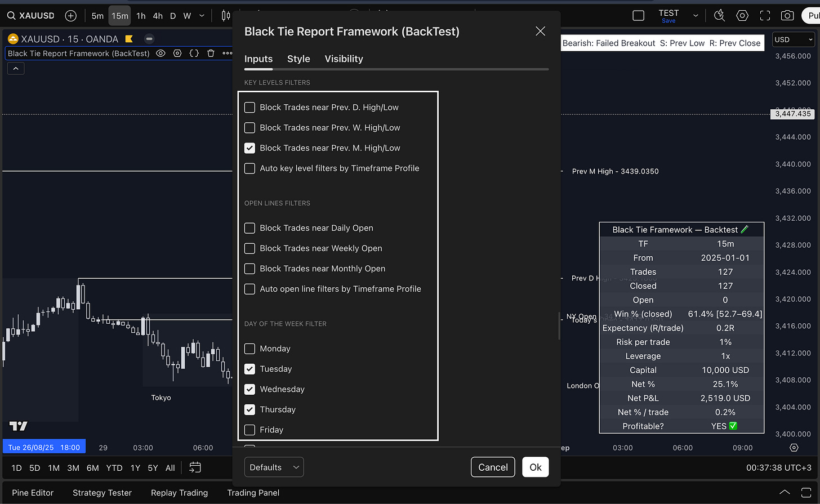Click the dialog's vertical scrollbar thumb
Image resolution: width=820 pixels, height=504 pixels.
click(x=559, y=325)
